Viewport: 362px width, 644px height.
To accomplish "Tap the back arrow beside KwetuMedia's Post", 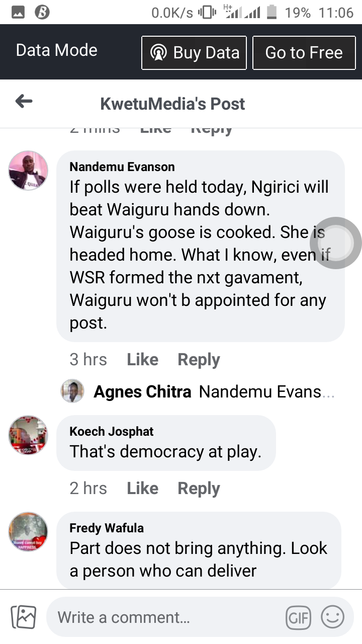I will 24,102.
